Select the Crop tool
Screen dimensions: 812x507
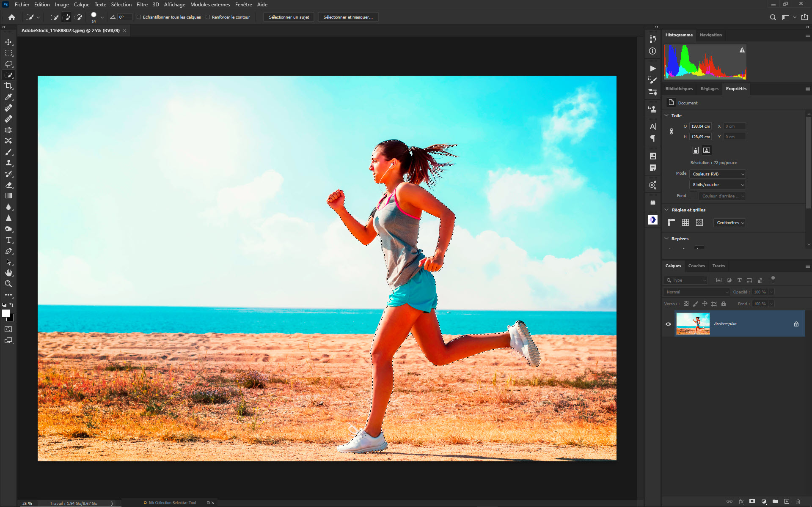8,86
